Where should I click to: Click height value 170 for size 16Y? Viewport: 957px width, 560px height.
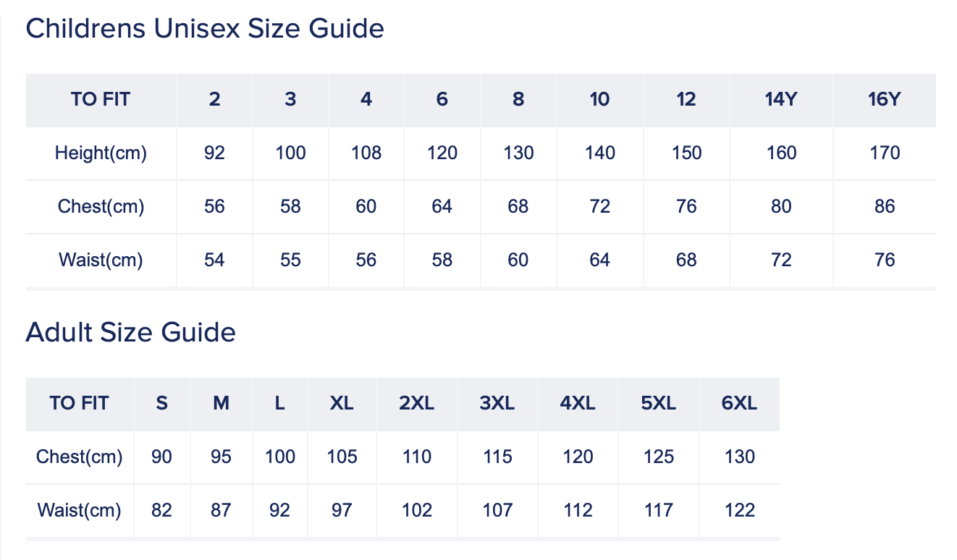[x=885, y=153]
